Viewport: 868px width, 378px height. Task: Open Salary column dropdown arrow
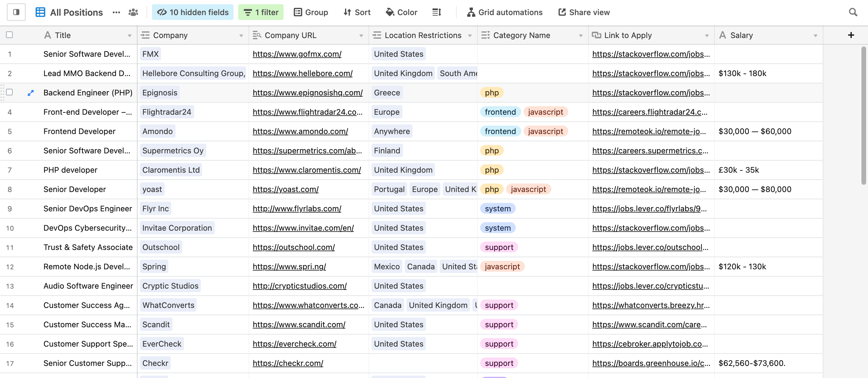tap(815, 35)
